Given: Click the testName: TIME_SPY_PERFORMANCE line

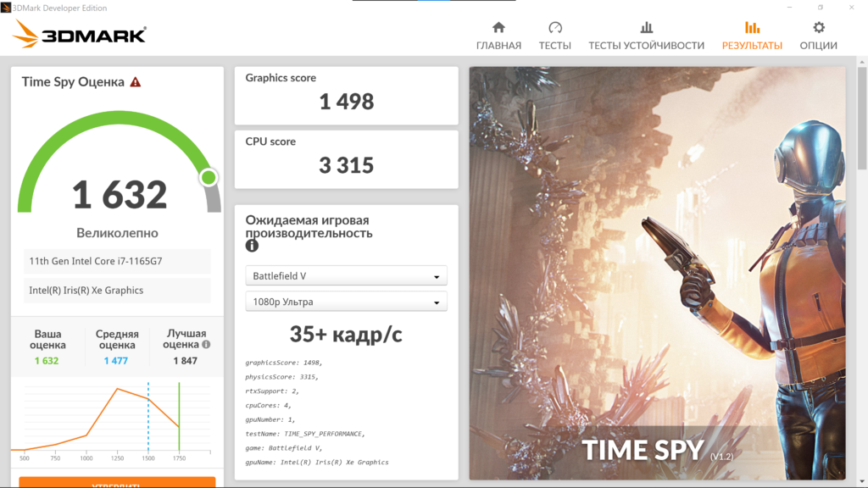Looking at the screenshot, I should coord(305,434).
